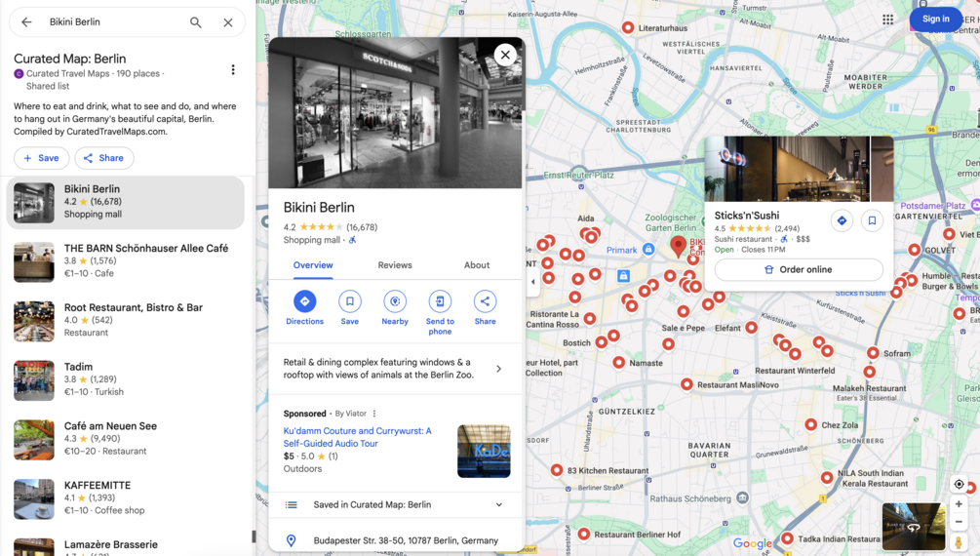Screen dimensions: 980x556
Task: Click the NILA South Indian Kerala pin
Action: [826, 477]
